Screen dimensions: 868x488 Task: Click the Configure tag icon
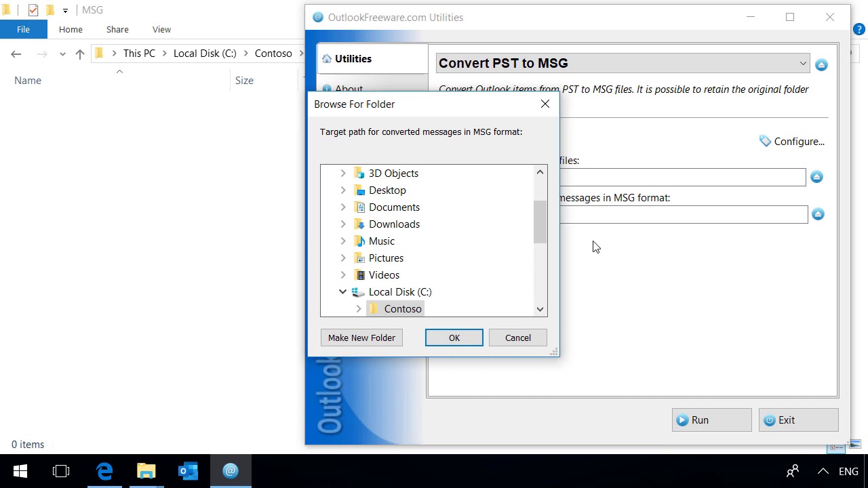(x=765, y=141)
